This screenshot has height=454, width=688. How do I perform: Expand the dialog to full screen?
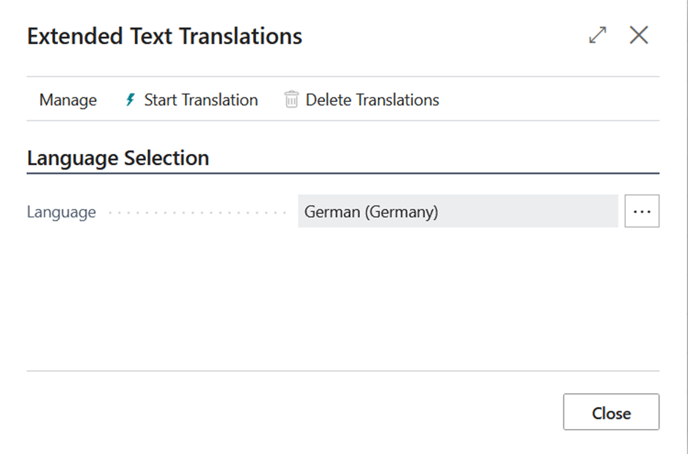[x=598, y=36]
